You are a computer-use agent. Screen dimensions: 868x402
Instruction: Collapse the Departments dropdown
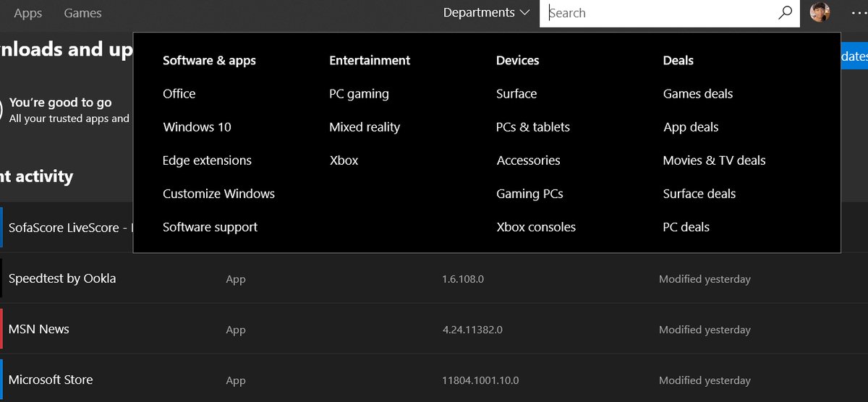(x=486, y=13)
